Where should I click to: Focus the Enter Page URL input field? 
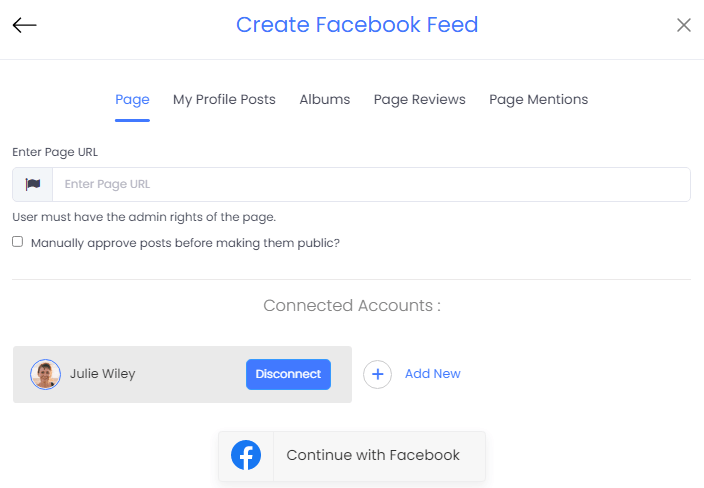371,184
